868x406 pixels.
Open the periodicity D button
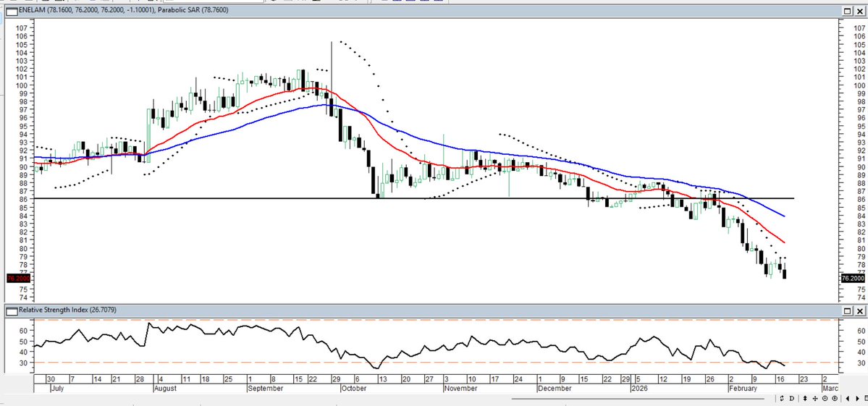coord(791,398)
